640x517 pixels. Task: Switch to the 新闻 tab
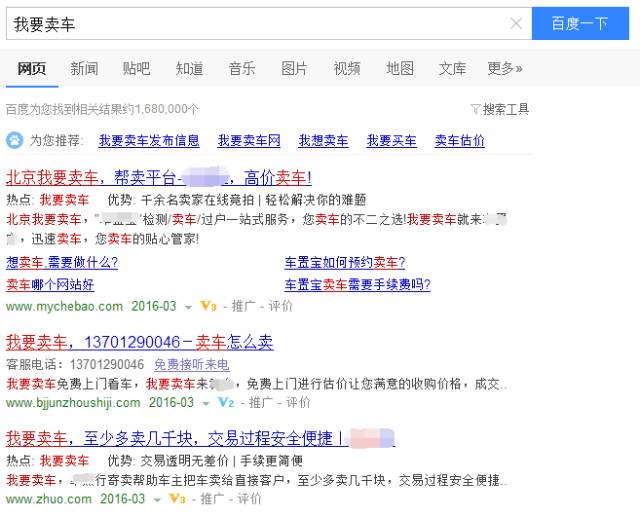pos(84,68)
